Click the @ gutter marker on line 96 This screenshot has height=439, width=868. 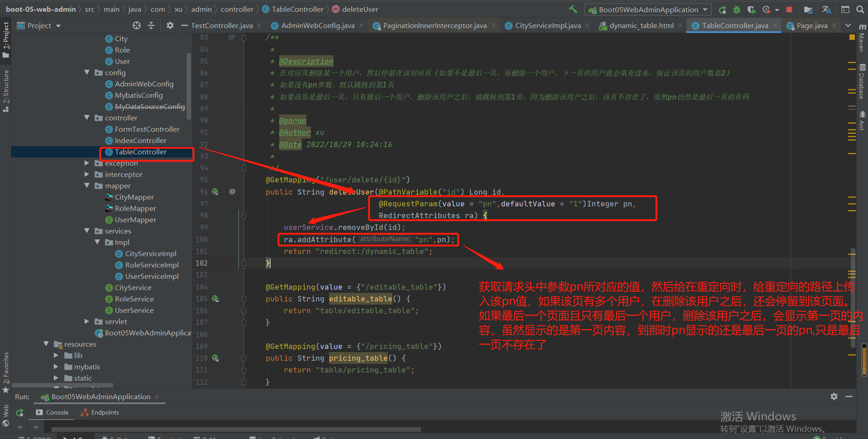click(x=232, y=192)
